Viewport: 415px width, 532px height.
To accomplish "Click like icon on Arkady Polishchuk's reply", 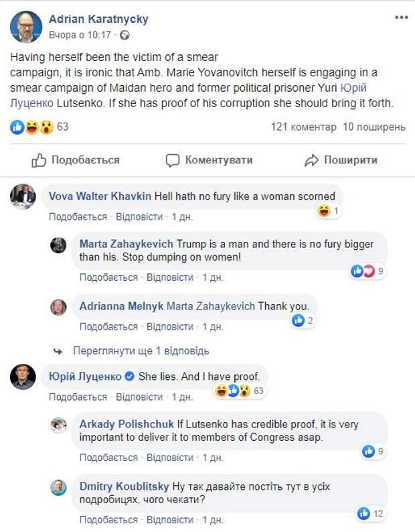I will 368,451.
